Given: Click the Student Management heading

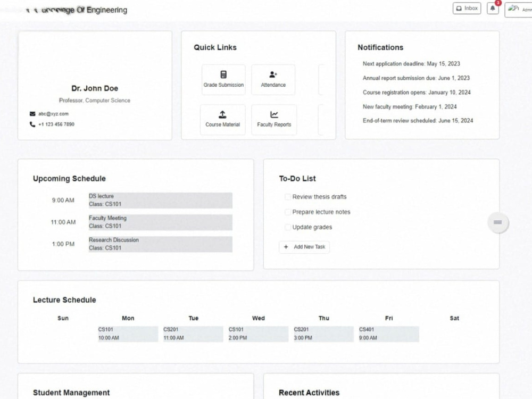Looking at the screenshot, I should point(71,393).
